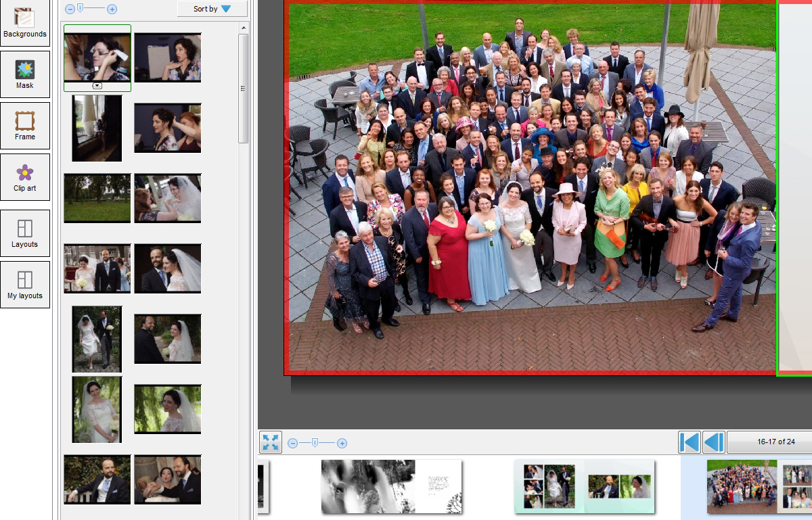Decrease photo thumbnail size with minus

tap(70, 9)
